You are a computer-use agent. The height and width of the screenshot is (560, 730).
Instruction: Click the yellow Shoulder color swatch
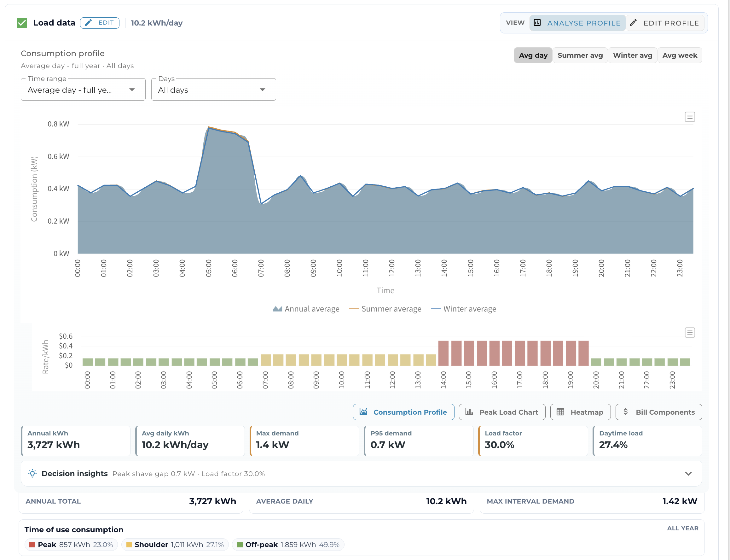pos(129,545)
